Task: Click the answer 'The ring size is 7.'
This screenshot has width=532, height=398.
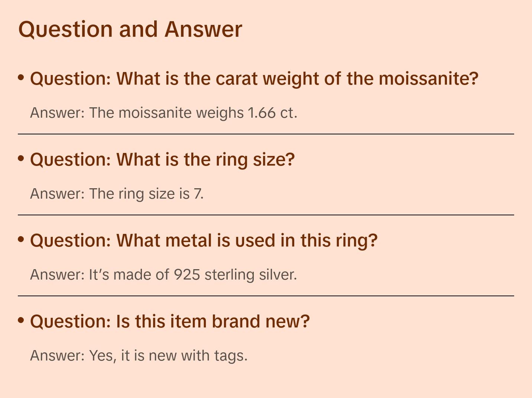Action: [x=117, y=193]
